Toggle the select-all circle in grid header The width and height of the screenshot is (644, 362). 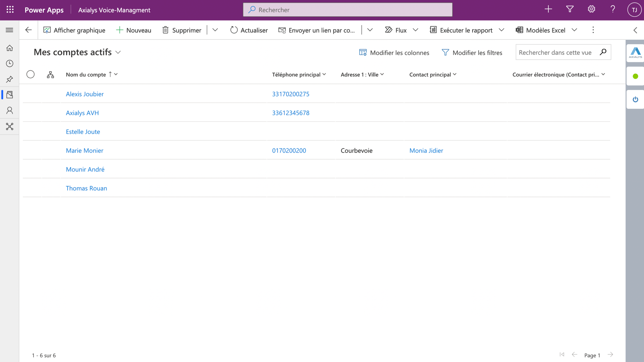click(30, 74)
